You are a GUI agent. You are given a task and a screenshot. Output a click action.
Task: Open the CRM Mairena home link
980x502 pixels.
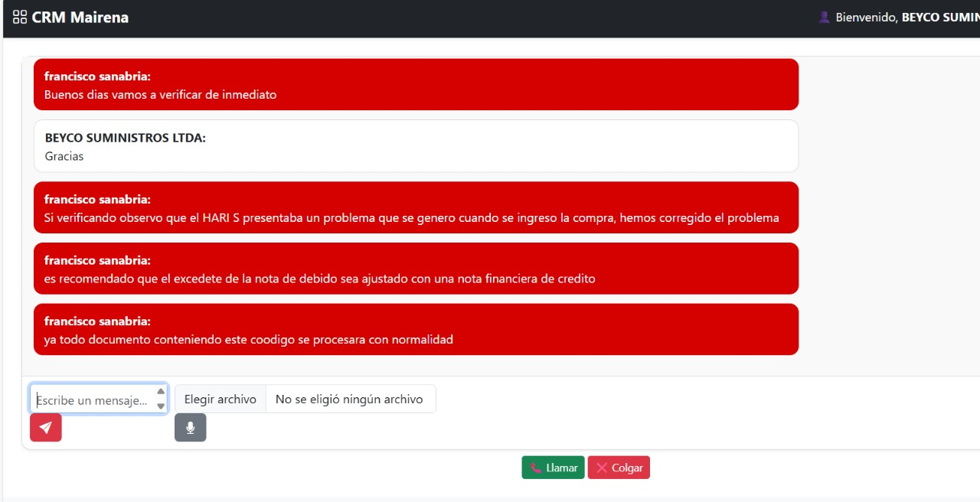[x=80, y=17]
